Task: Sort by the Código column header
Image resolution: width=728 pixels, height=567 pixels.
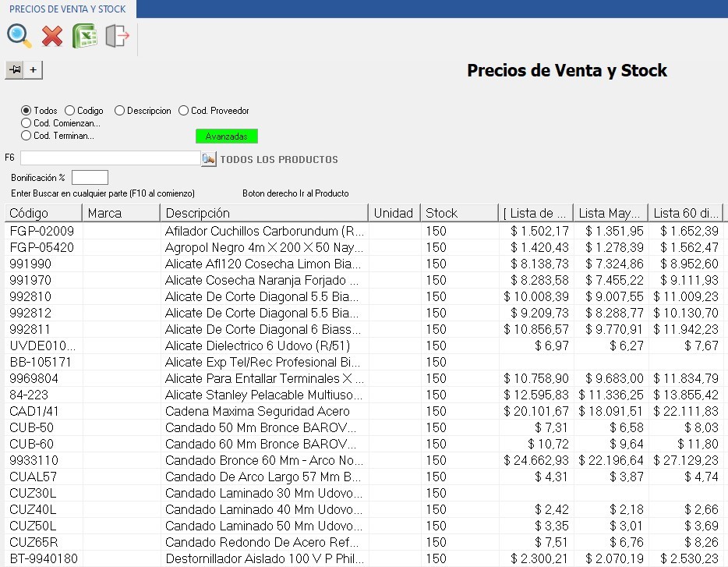Action: pos(43,213)
